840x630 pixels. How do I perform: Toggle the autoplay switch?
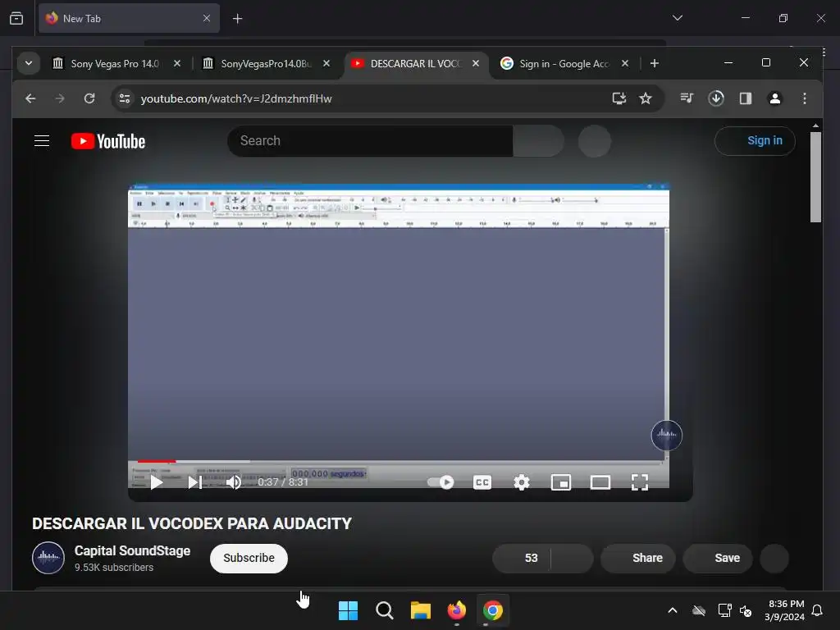tap(441, 482)
